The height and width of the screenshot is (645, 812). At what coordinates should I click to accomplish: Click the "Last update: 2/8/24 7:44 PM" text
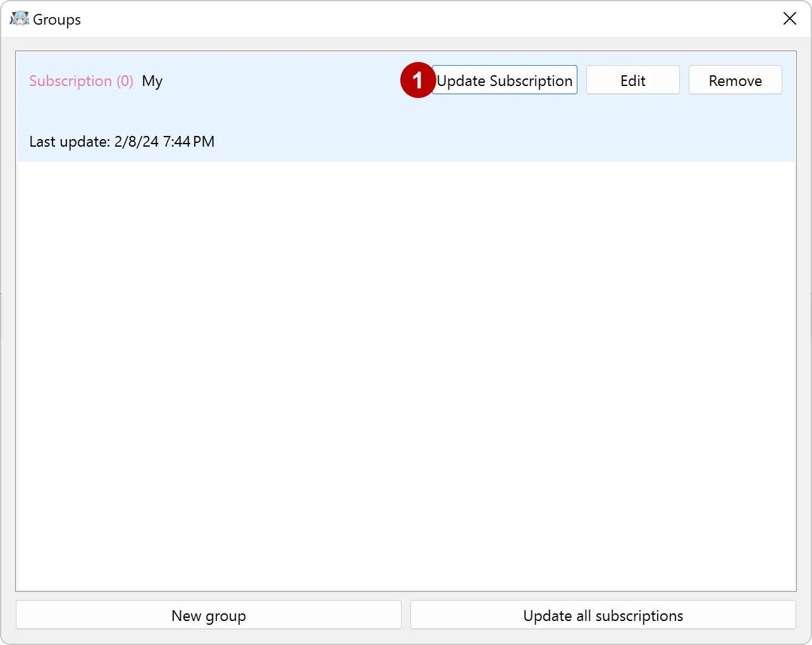coord(121,141)
